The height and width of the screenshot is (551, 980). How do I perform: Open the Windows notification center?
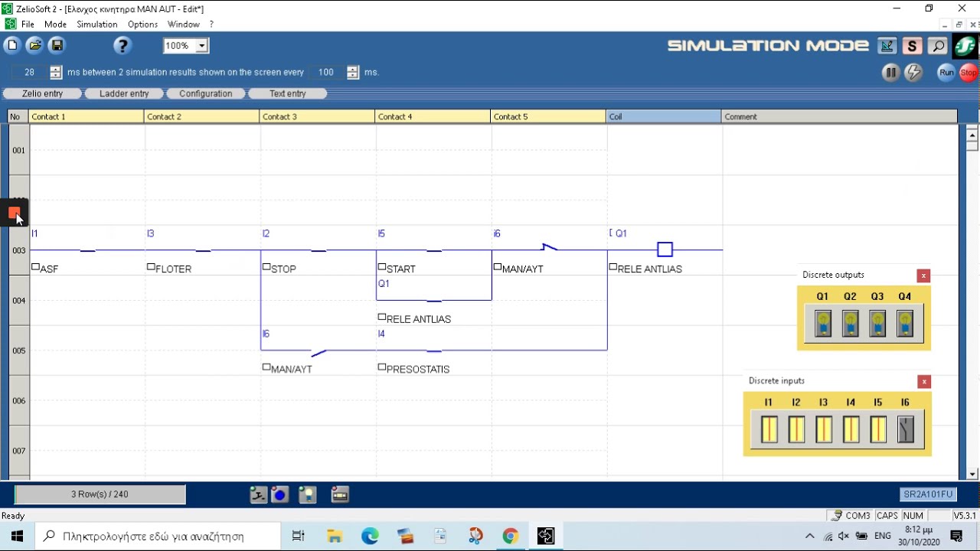(956, 536)
